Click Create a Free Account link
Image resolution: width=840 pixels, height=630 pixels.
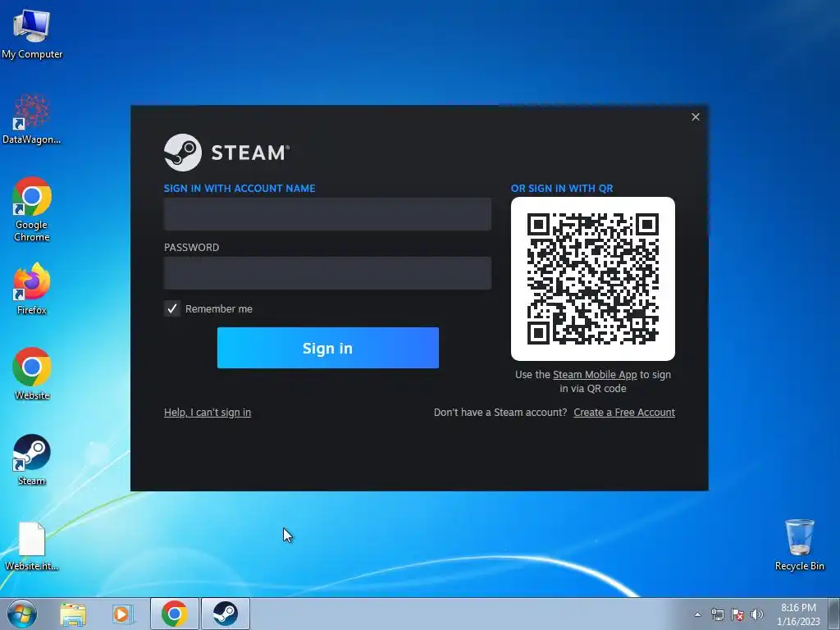624,413
